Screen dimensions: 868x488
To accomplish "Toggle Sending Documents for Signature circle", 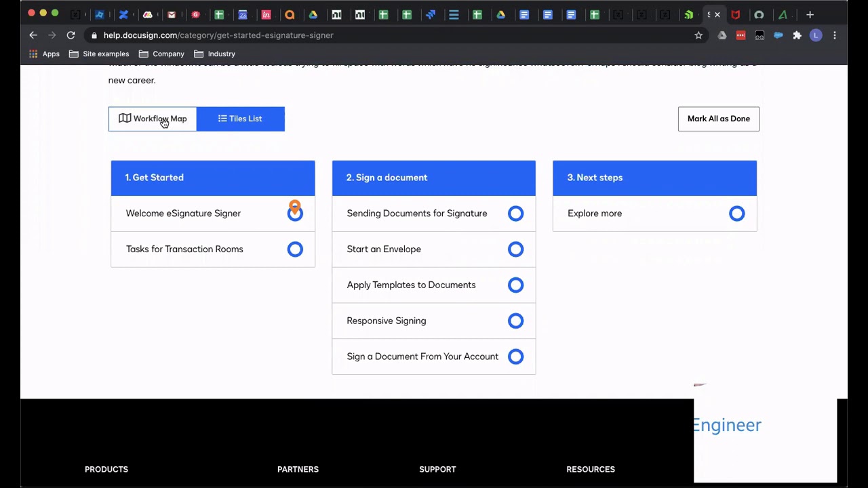I will click(x=516, y=213).
